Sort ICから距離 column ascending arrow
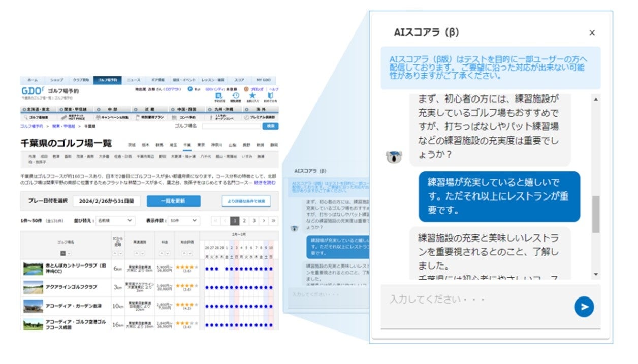Screen dimensions: 638x364 click(x=115, y=254)
